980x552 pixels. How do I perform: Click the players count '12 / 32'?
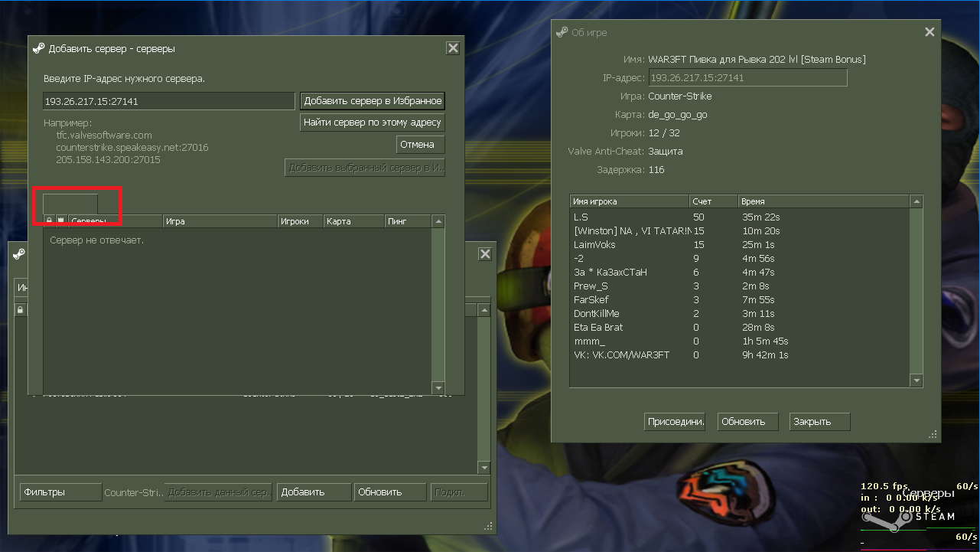[x=665, y=133]
